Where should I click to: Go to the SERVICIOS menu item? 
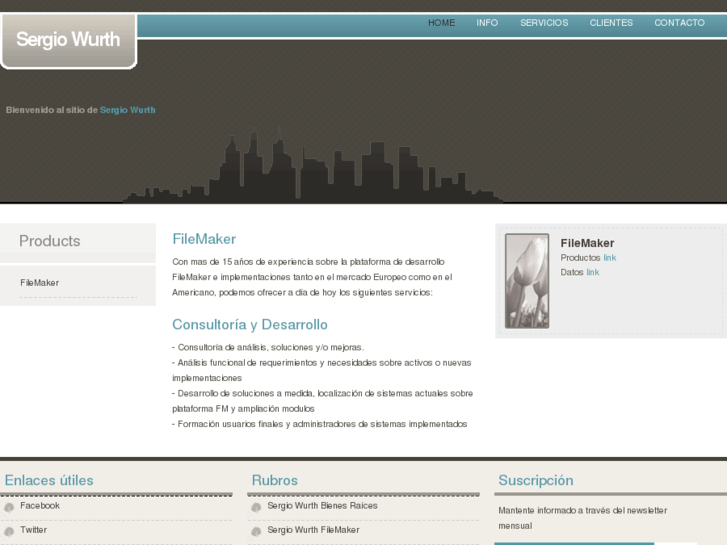coord(544,23)
